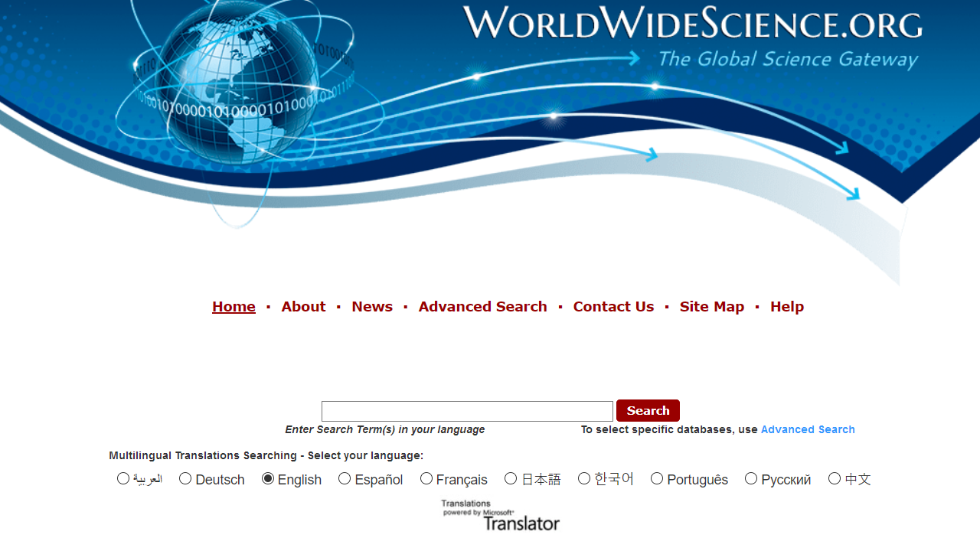Open the Site Map page
980x551 pixels.
[711, 307]
